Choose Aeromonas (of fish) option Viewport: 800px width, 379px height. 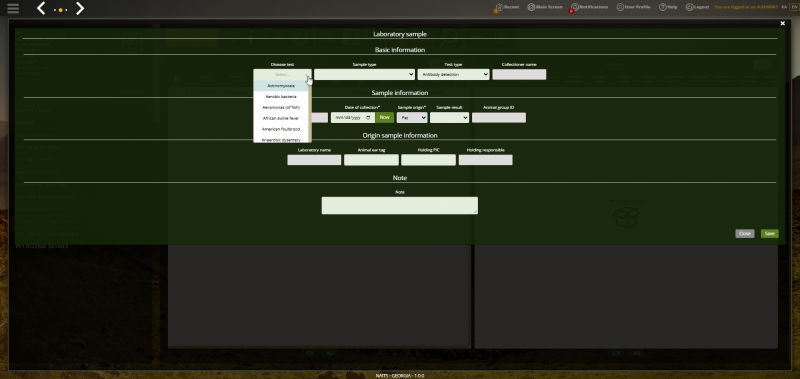point(281,108)
